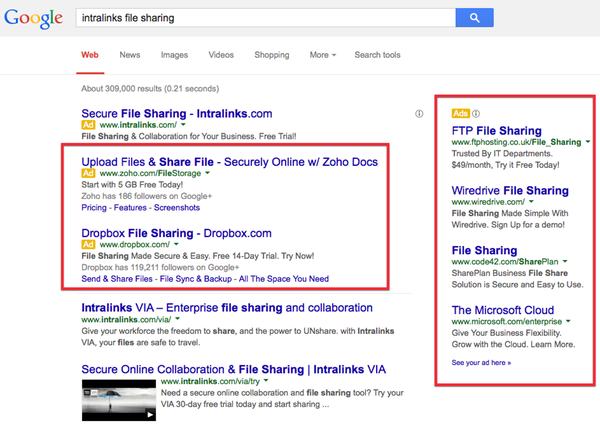The width and height of the screenshot is (600, 428).
Task: Click Ad badge under Zoho Docs title
Action: tap(88, 173)
